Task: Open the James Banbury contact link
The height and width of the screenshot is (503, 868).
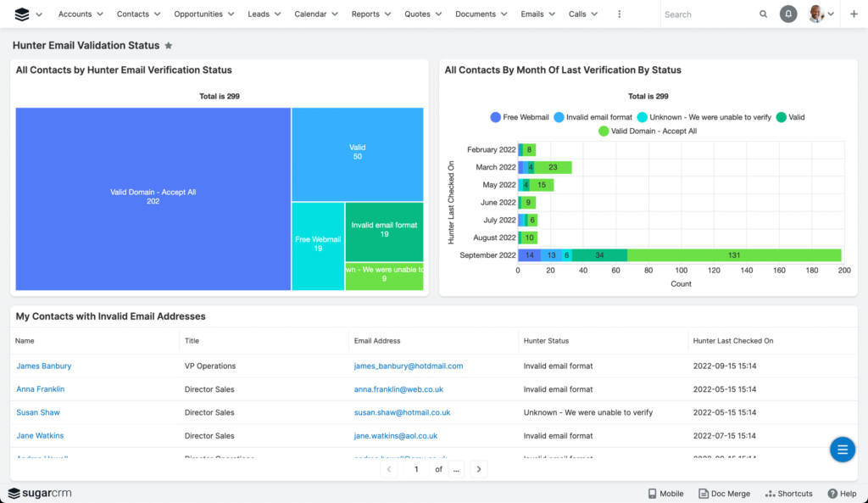Action: (x=43, y=366)
